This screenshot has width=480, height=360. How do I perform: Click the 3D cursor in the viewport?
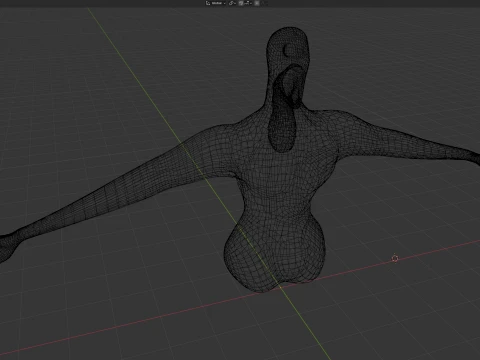coord(395,258)
